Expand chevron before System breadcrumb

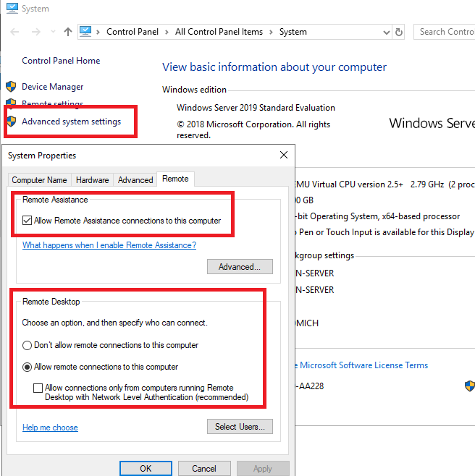(271, 32)
